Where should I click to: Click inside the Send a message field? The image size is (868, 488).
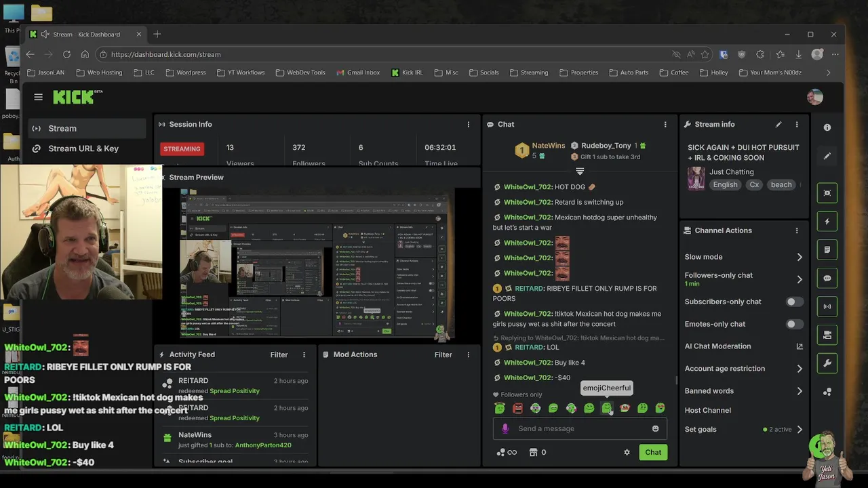point(580,428)
